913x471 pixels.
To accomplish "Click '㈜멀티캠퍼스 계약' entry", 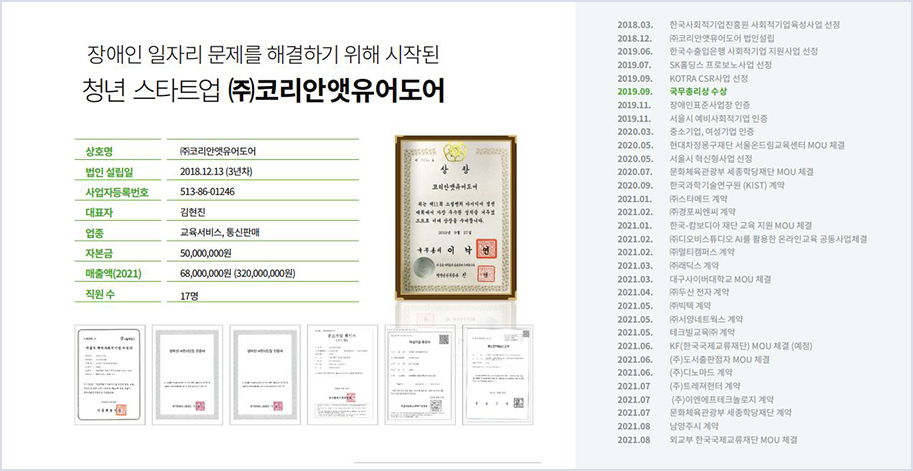I will pos(702,252).
